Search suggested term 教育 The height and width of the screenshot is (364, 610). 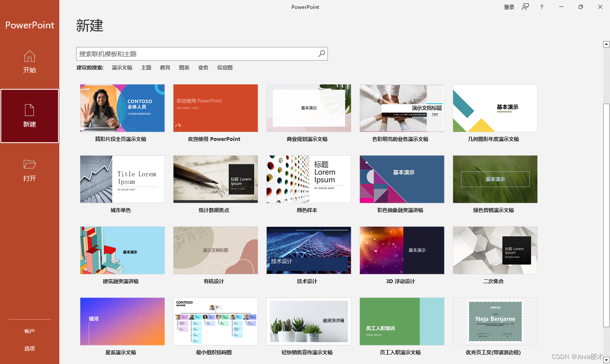pos(165,68)
